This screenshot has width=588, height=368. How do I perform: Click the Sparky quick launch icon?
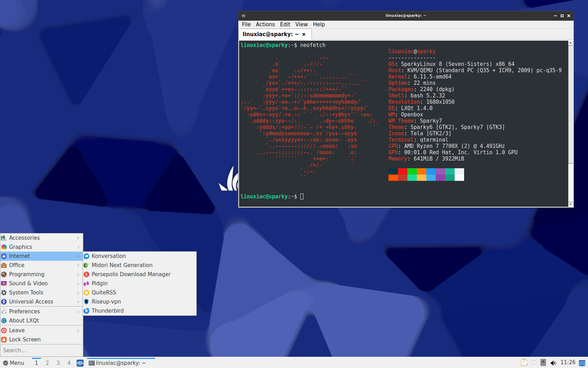(80, 363)
